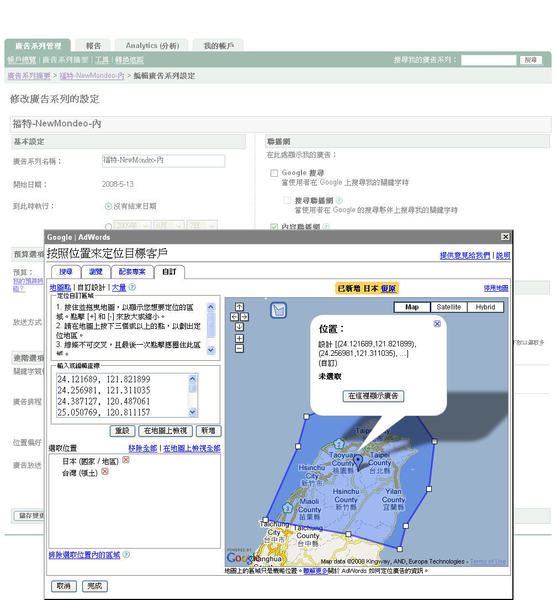Click the 新增 button to add coordinates
556x600 pixels.
coord(208,431)
